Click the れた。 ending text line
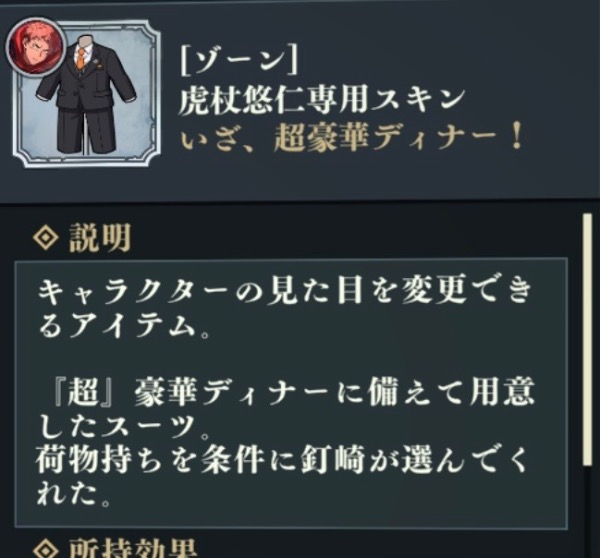 [73, 494]
